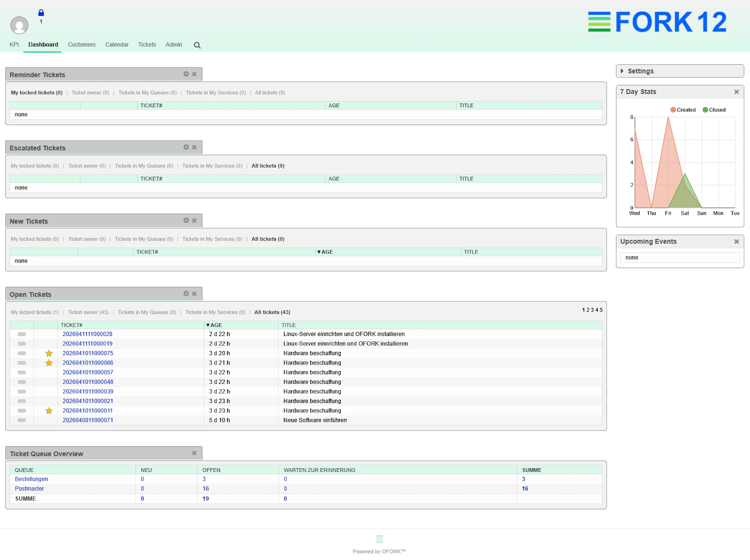The height and width of the screenshot is (560, 750).
Task: Open the Admin menu
Action: pos(173,45)
